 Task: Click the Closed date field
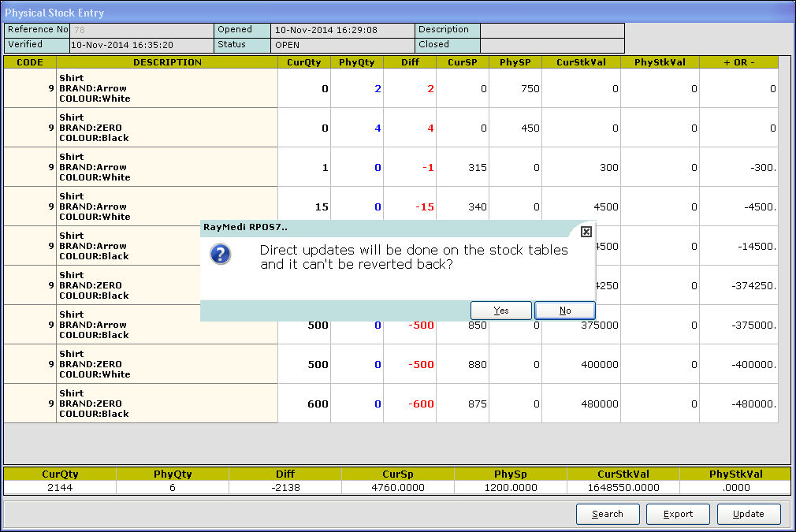tap(552, 45)
